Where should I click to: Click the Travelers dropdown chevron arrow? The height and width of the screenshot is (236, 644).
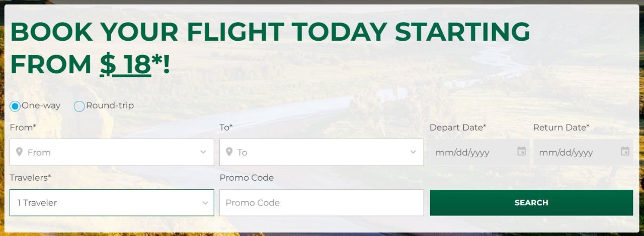[205, 203]
